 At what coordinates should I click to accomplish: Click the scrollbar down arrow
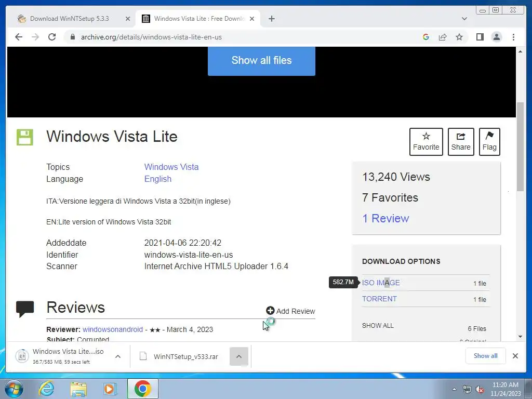520,337
